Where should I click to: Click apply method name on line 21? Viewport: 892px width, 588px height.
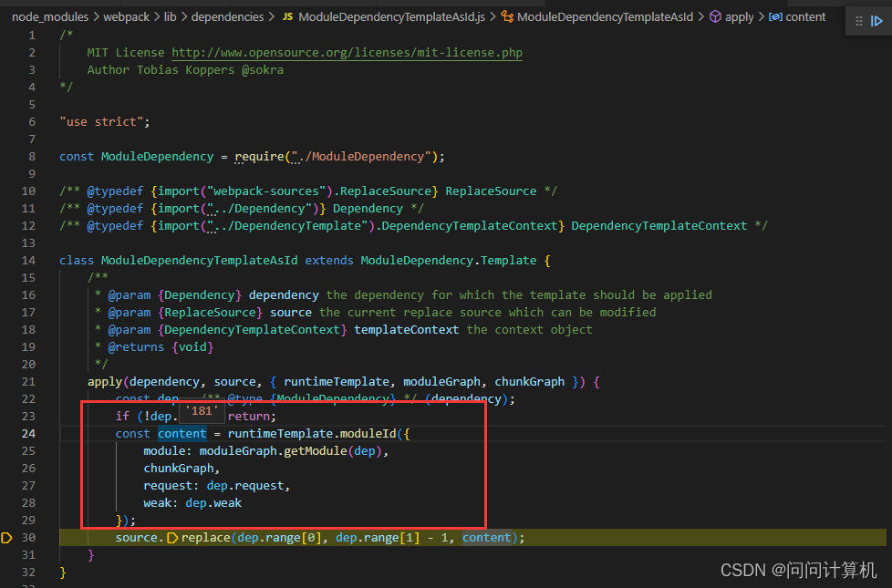(105, 382)
